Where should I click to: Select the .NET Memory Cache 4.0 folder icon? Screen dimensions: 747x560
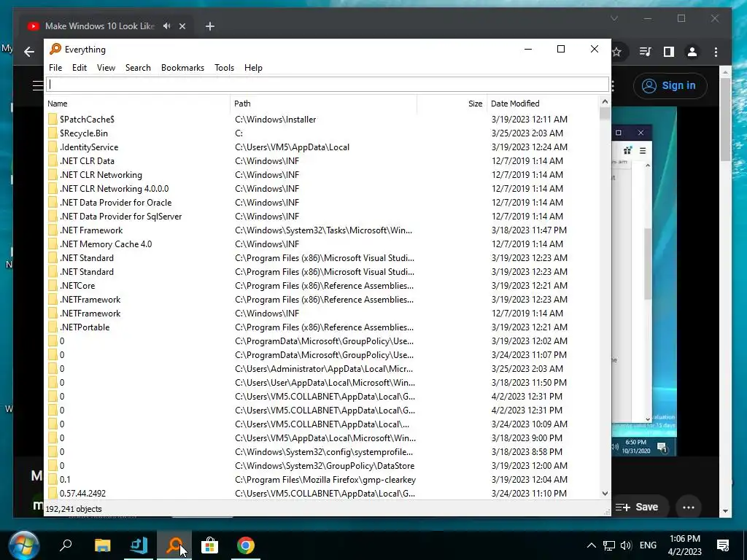click(x=53, y=244)
